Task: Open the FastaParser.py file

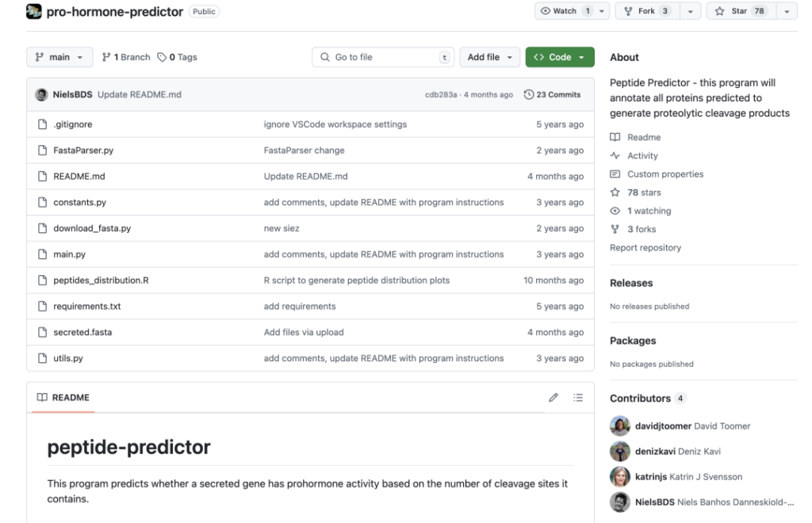Action: (83, 151)
